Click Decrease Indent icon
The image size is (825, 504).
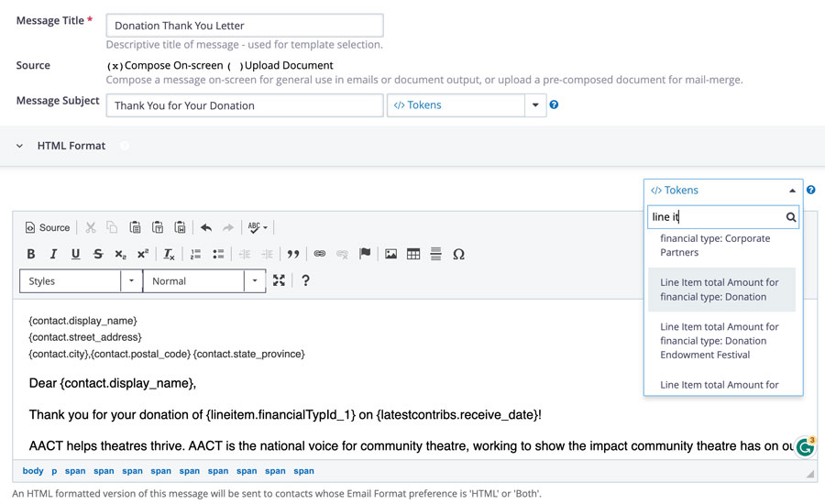(245, 254)
